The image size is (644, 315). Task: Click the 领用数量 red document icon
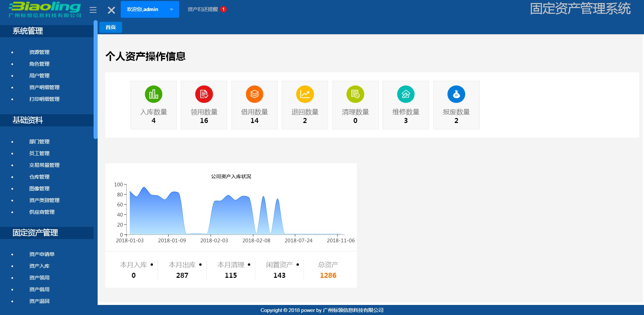pos(204,94)
